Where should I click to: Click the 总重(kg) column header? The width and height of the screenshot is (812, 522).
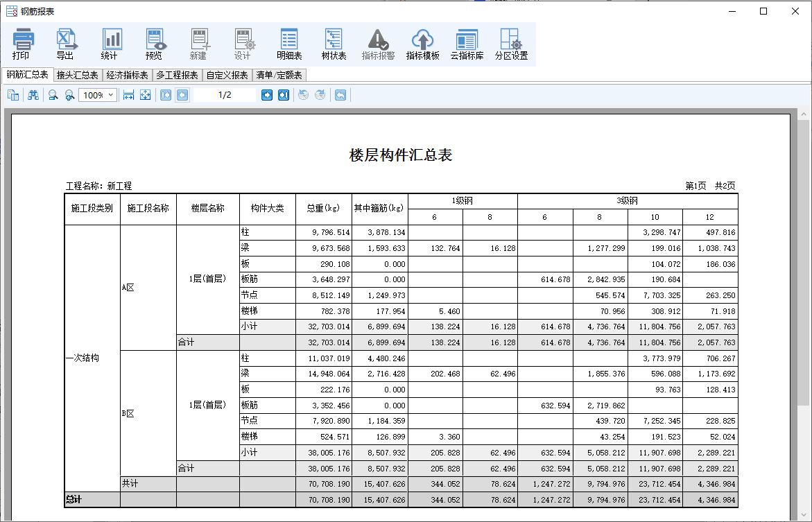pyautogui.click(x=323, y=208)
